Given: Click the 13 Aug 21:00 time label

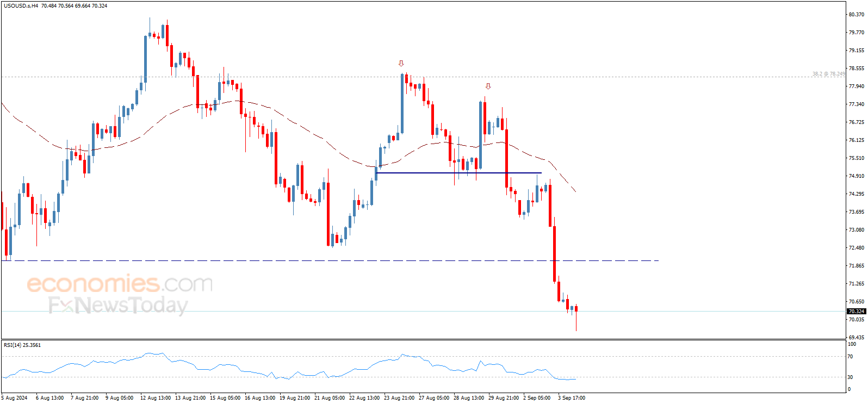Looking at the screenshot, I should pyautogui.click(x=190, y=398).
